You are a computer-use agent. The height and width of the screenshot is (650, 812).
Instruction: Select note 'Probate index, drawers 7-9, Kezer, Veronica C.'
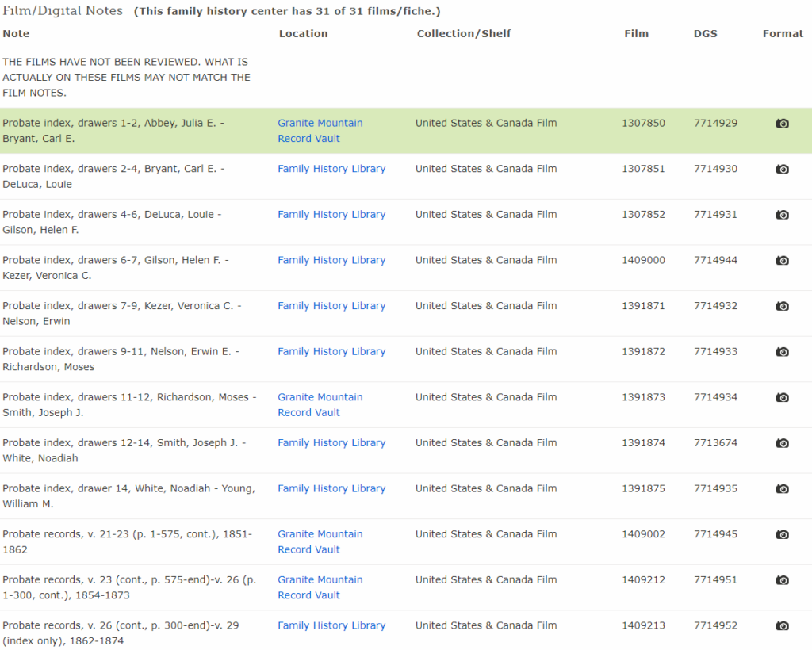coord(121,313)
